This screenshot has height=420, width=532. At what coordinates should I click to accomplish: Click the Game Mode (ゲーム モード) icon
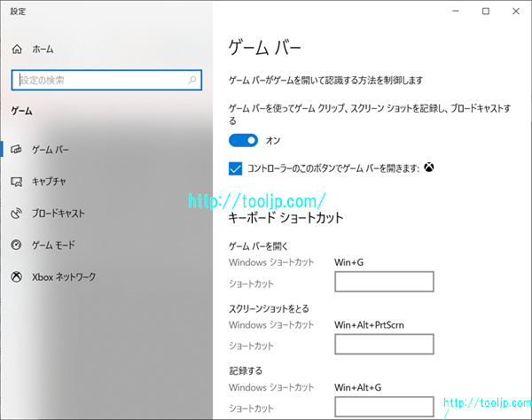coord(16,245)
